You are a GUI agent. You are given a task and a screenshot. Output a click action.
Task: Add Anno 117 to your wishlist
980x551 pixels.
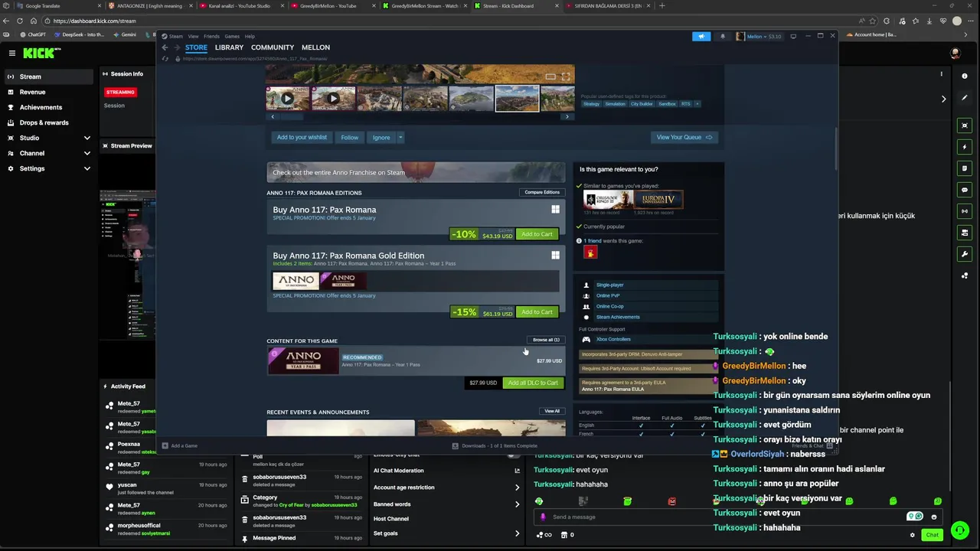302,137
